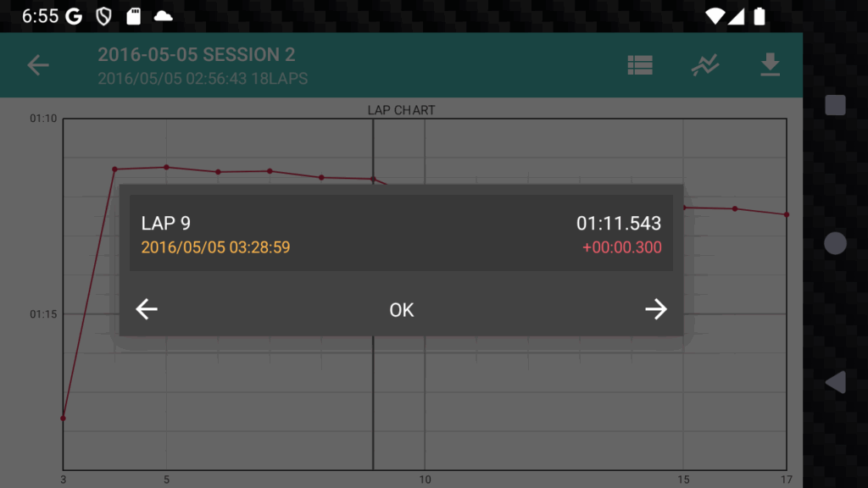Tap the 2016-05-05 SESSION 2 title

(x=197, y=55)
